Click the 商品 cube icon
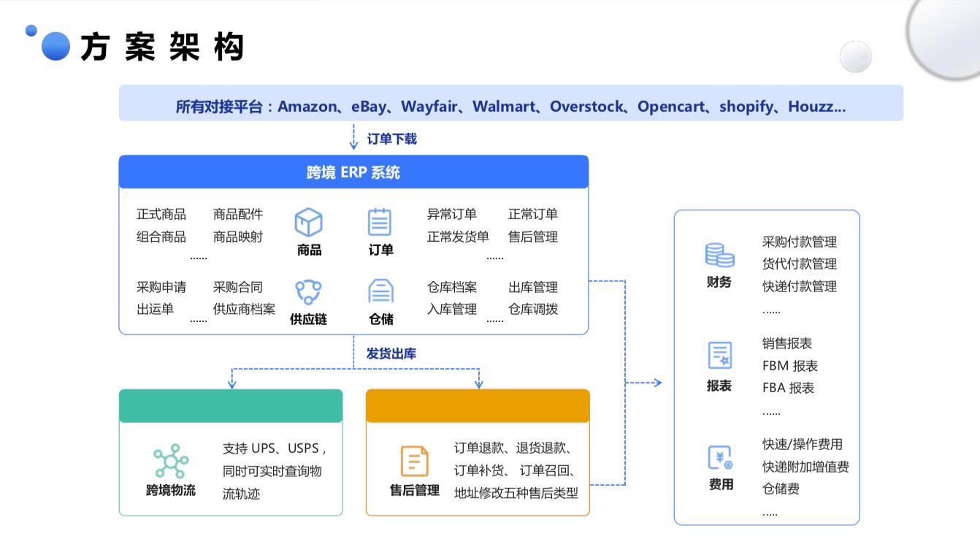The width and height of the screenshot is (980, 558). (308, 222)
